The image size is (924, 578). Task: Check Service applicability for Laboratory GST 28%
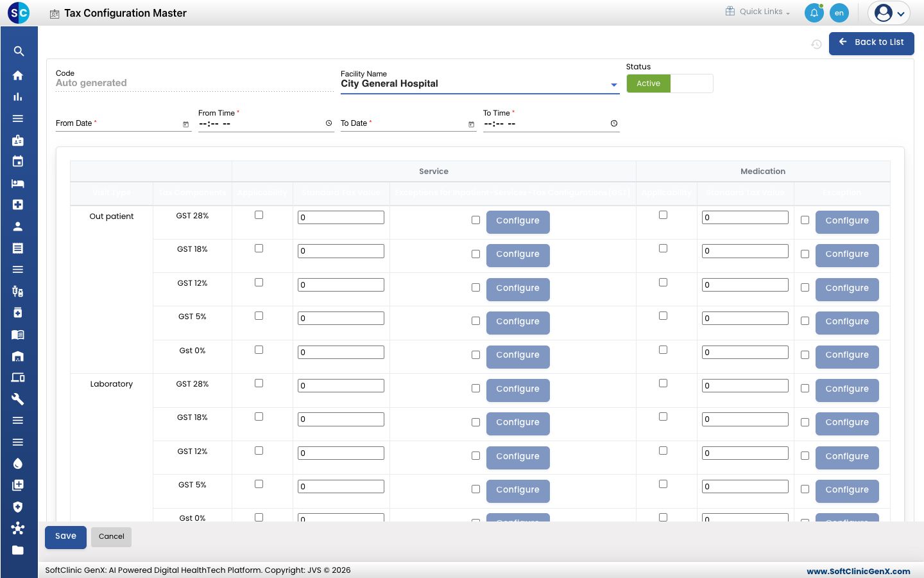pyautogui.click(x=259, y=383)
